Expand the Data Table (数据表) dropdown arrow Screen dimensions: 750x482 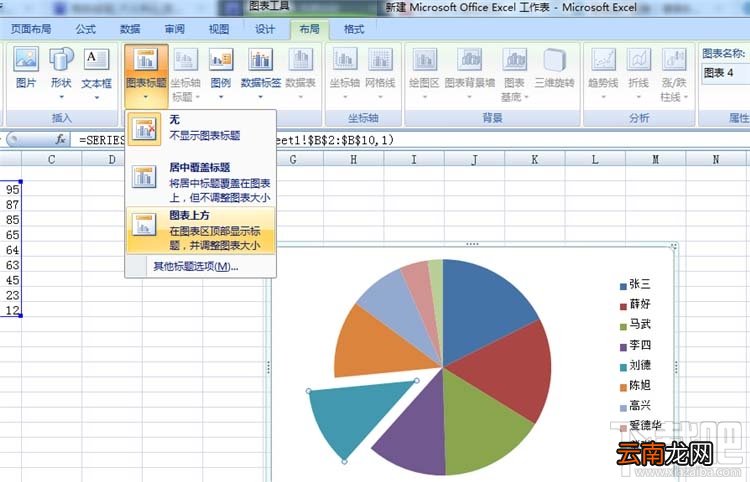click(300, 97)
